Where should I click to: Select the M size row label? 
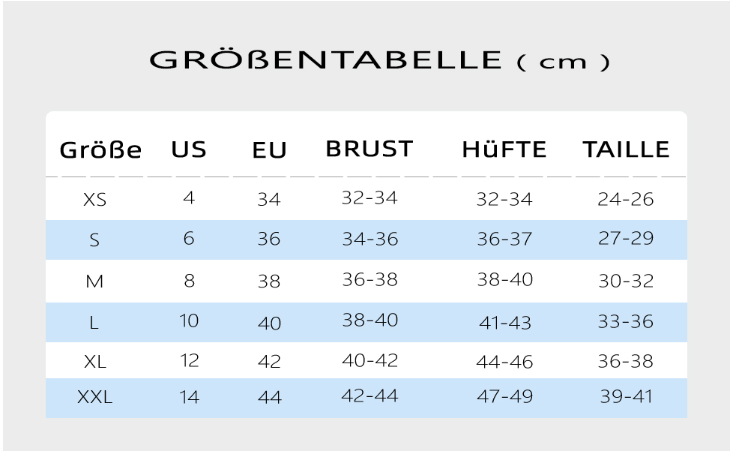pyautogui.click(x=94, y=281)
